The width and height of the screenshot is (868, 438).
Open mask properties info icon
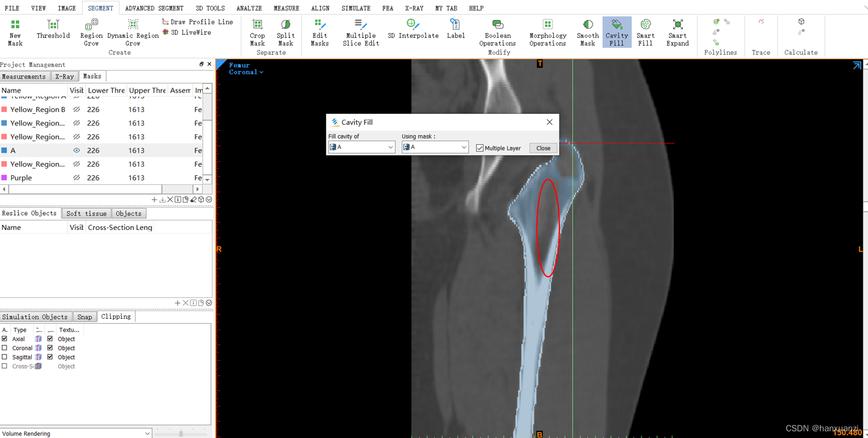click(x=178, y=200)
